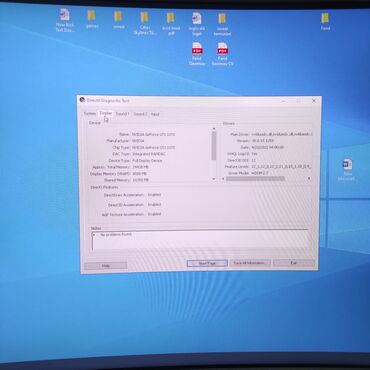Click inside the Notes text box
Screen dimensions: 370x370
point(200,241)
